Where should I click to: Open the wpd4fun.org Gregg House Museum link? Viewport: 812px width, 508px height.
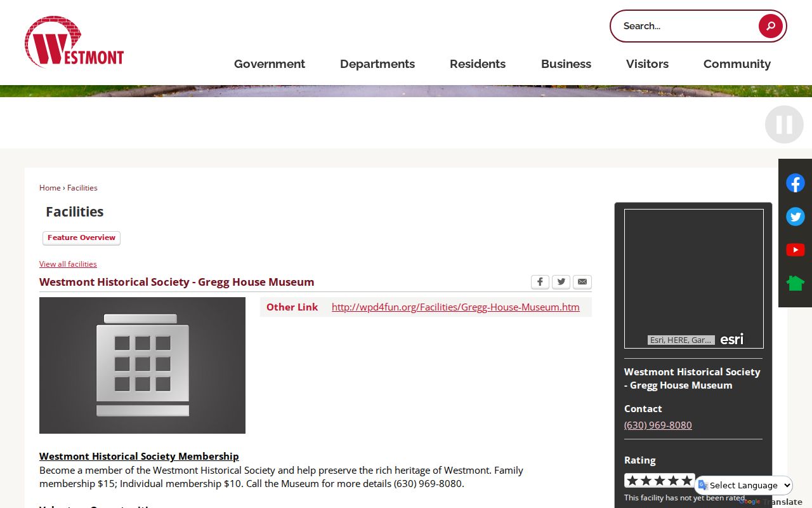pos(455,307)
